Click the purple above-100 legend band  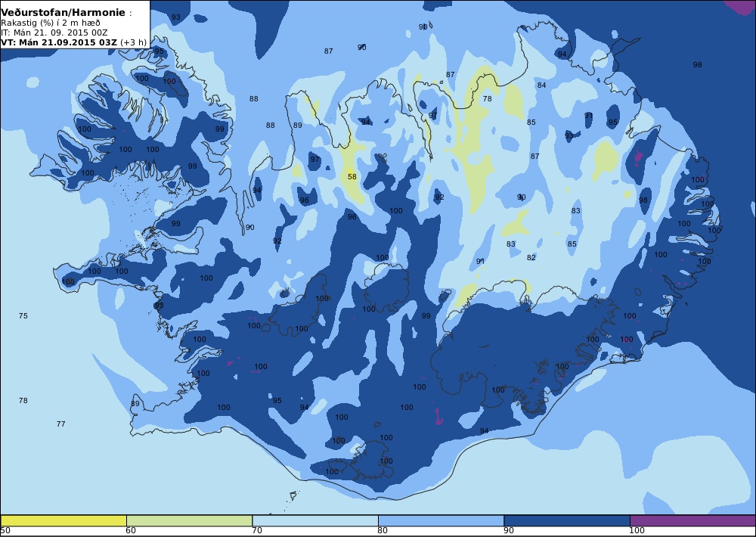coord(692,520)
